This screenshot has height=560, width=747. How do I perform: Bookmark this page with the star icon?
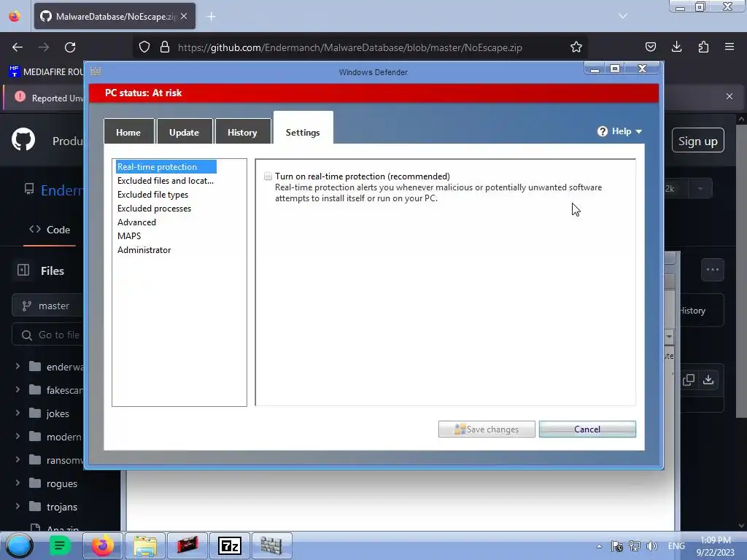(x=576, y=47)
